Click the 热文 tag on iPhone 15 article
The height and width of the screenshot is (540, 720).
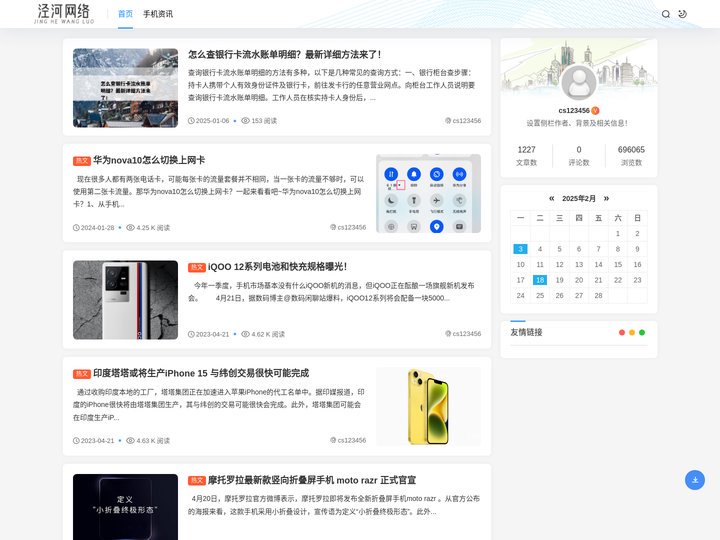(82, 374)
